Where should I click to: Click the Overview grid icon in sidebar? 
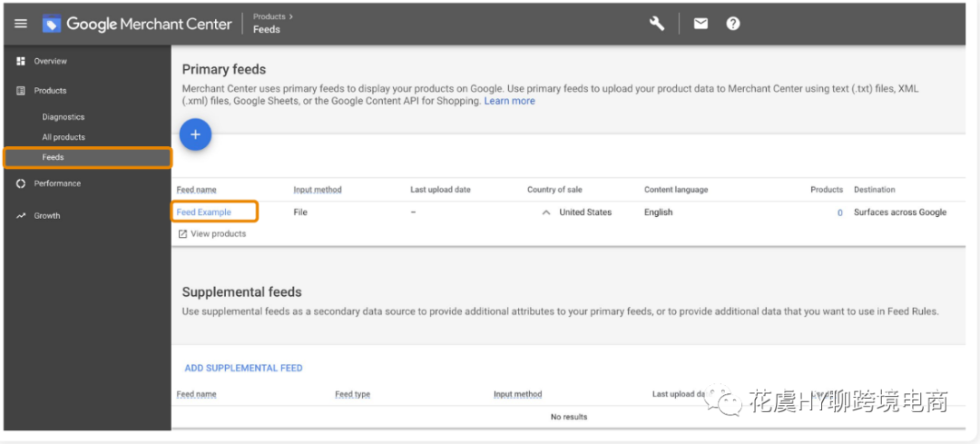[21, 61]
